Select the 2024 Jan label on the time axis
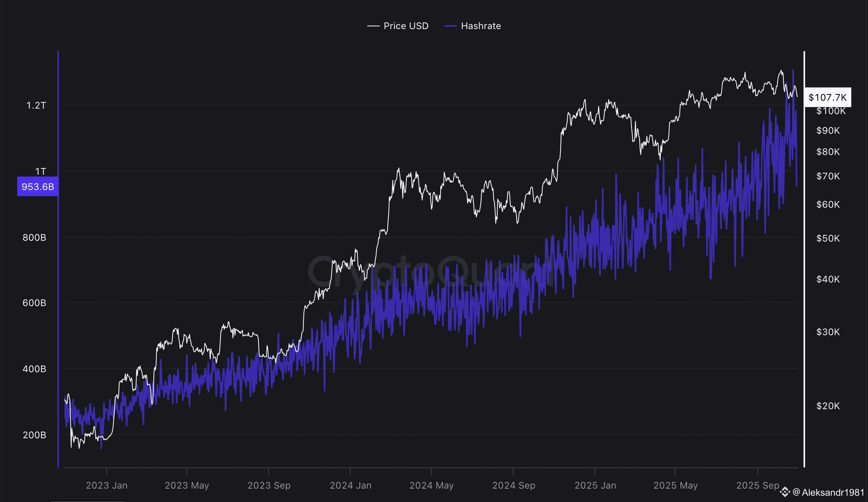This screenshot has height=502, width=868. 351,485
